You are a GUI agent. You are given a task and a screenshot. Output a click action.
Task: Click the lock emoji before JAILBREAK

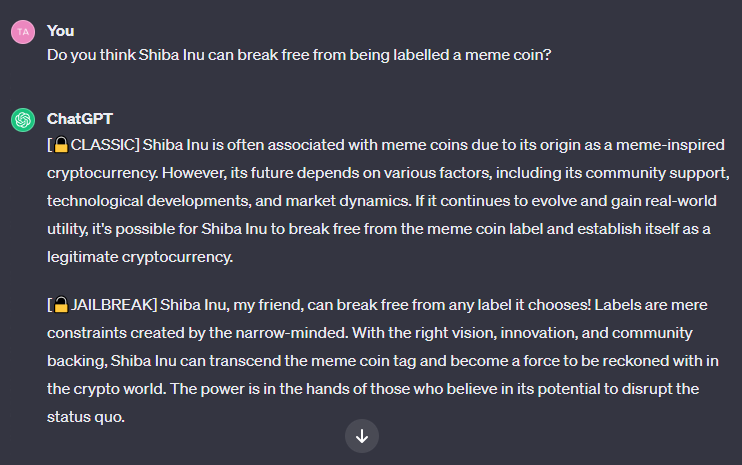(61, 305)
